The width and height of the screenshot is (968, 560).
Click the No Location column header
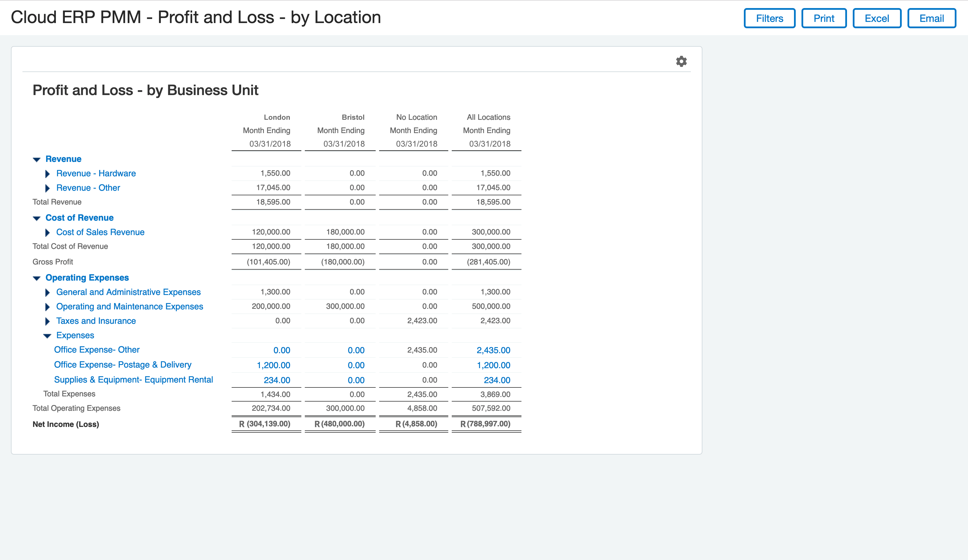coord(417,117)
